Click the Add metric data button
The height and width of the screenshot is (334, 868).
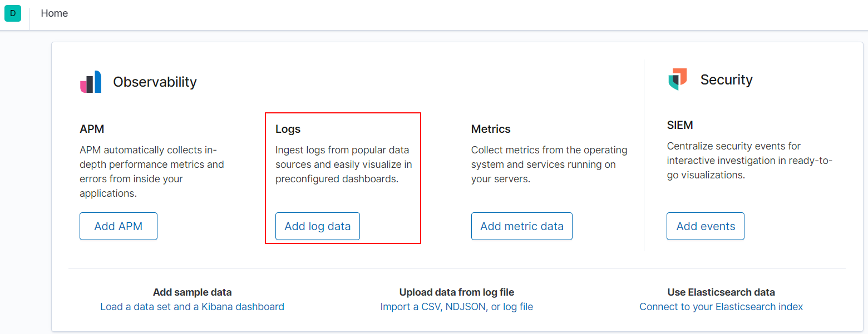pyautogui.click(x=522, y=226)
